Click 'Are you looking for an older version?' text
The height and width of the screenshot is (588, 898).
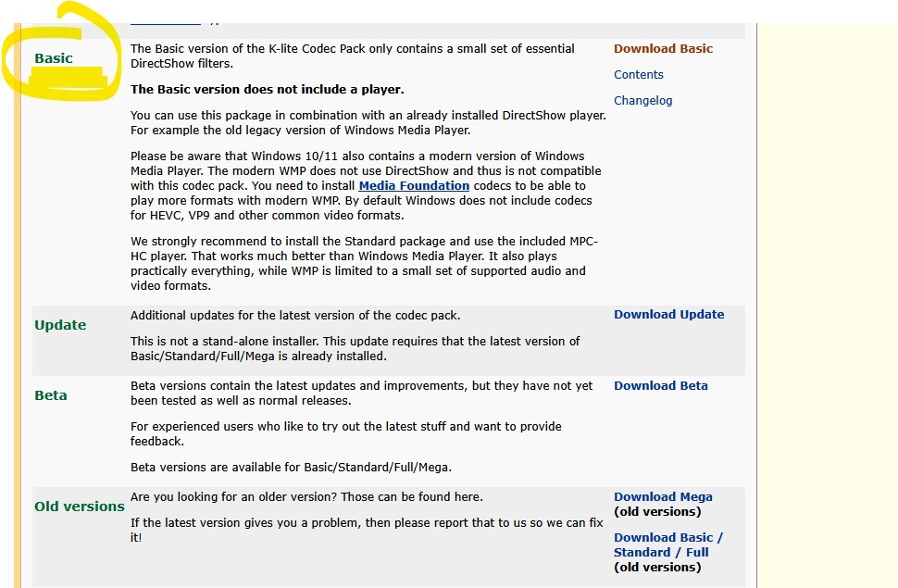(x=306, y=497)
